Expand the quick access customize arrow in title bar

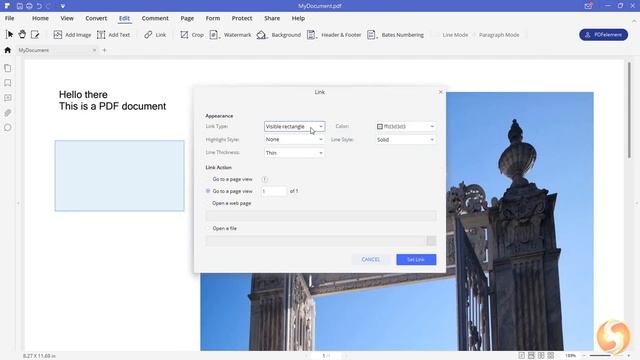(x=62, y=6)
